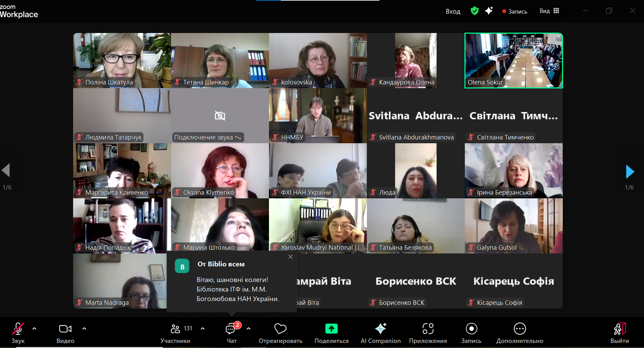The height and width of the screenshot is (348, 644).
Task: Expand video options arrow next to Видео
Action: (84, 329)
